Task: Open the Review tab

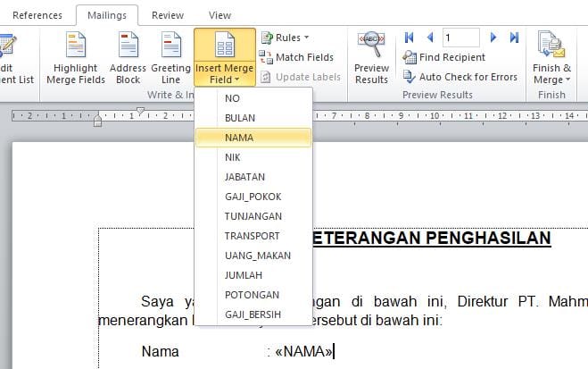Action: 168,15
